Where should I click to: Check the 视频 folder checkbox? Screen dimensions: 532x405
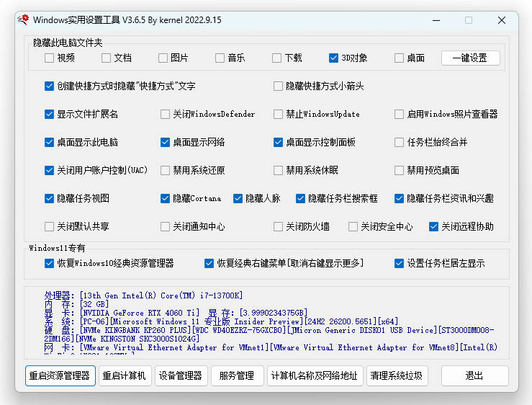point(49,58)
